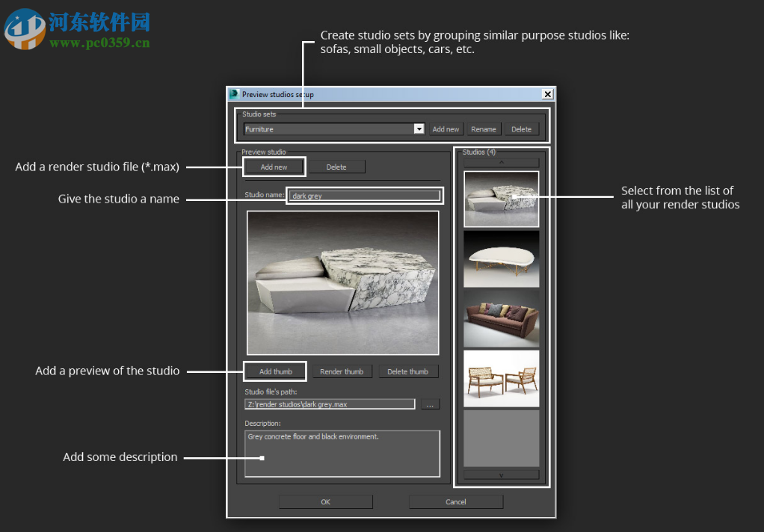Click the OK button
Viewport: 764px width, 532px height.
[x=325, y=501]
